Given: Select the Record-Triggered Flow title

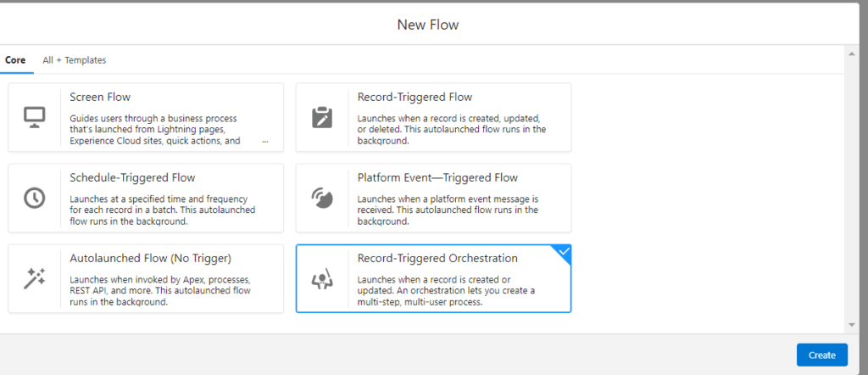Looking at the screenshot, I should (415, 97).
